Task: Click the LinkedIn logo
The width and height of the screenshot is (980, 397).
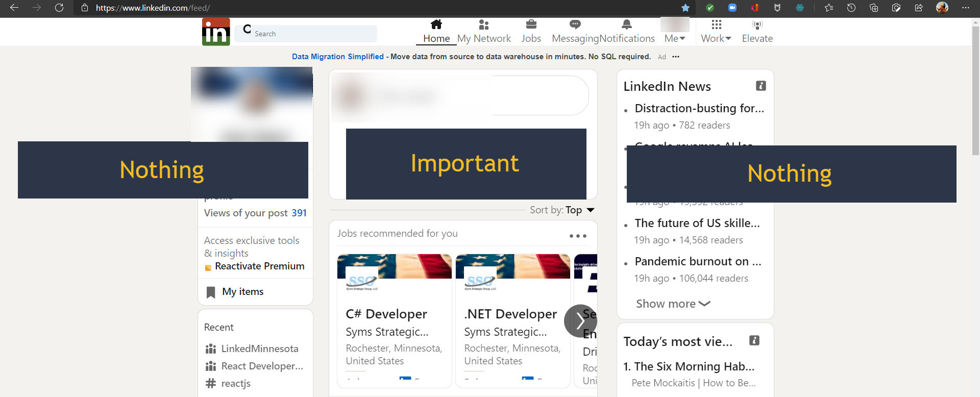Action: (216, 32)
